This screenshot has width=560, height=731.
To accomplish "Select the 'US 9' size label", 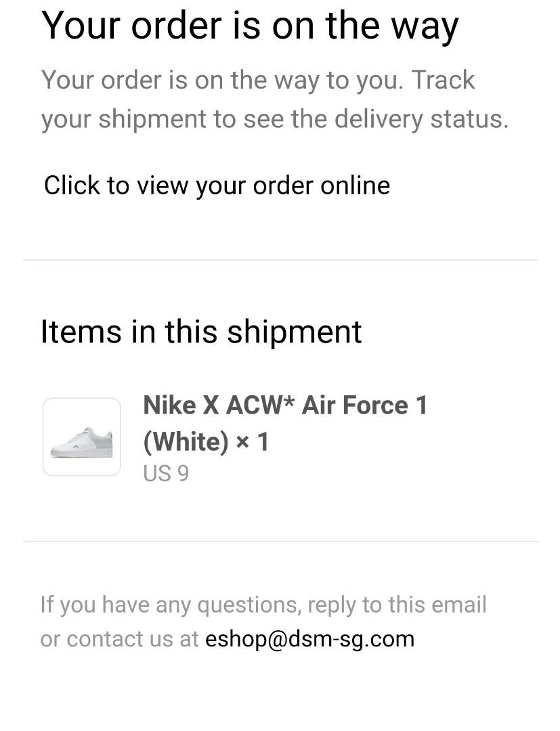I will coord(166,474).
